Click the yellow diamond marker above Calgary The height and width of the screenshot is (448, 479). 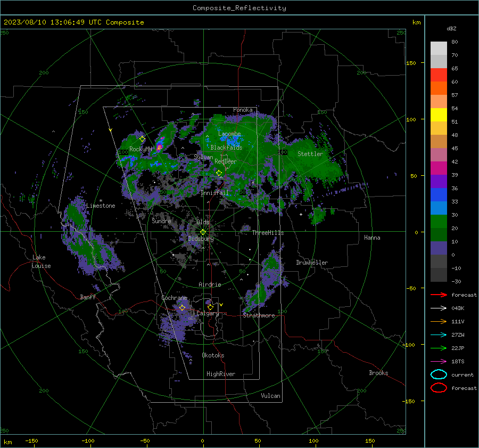tap(210, 307)
